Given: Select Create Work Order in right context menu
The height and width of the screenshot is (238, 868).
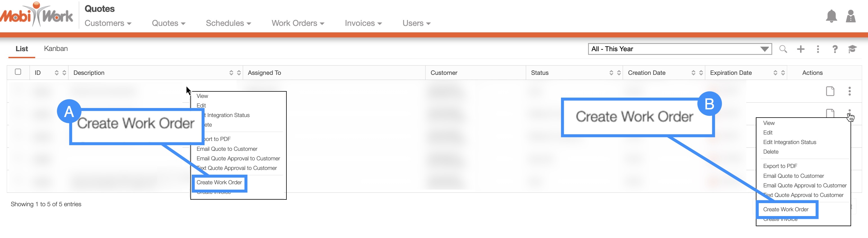Looking at the screenshot, I should [785, 209].
